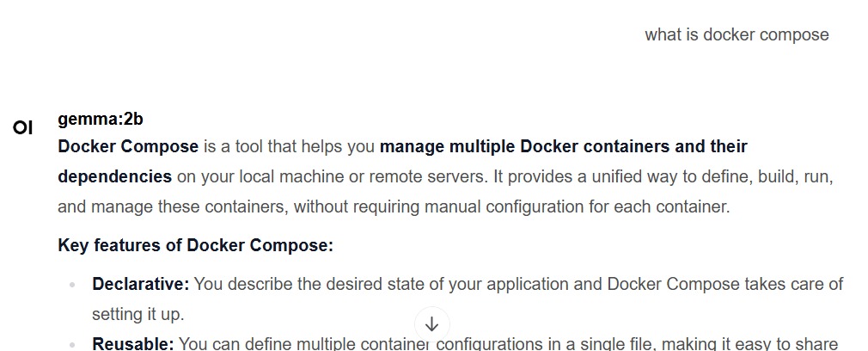Click the bullet dot beside Reusable
Screen dimensions: 868x351
coord(72,345)
